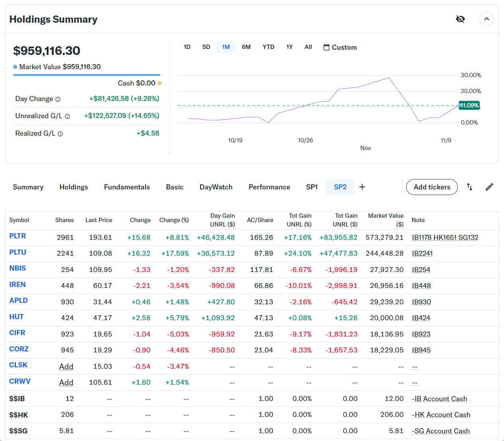Sort by Market Value column header

(385, 220)
